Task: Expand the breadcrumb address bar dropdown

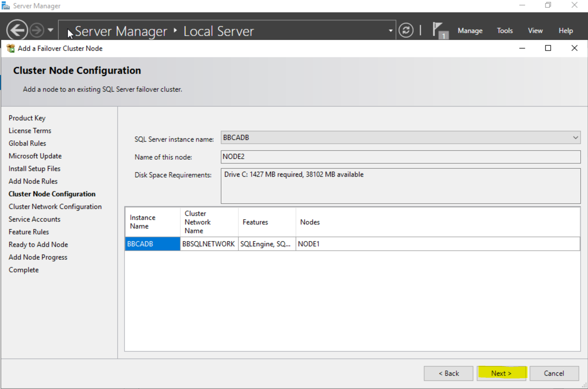Action: tap(391, 31)
